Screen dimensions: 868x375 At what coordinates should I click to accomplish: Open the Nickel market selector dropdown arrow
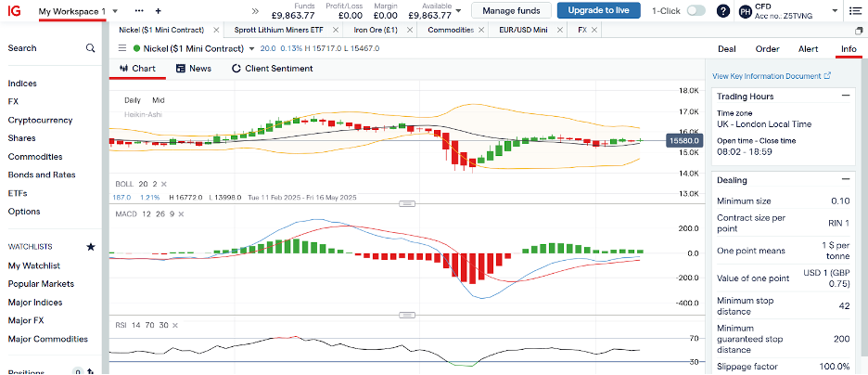(252, 48)
